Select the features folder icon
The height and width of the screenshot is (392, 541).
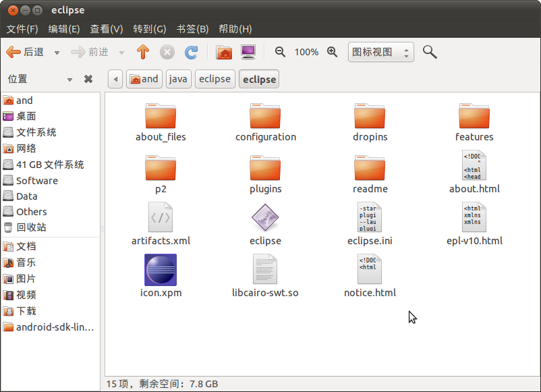click(474, 116)
